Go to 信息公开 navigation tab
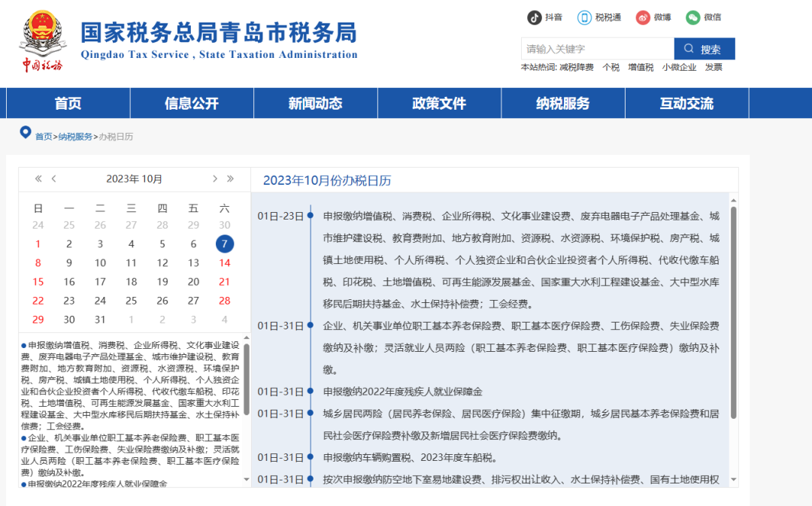812x506 pixels. 192,104
